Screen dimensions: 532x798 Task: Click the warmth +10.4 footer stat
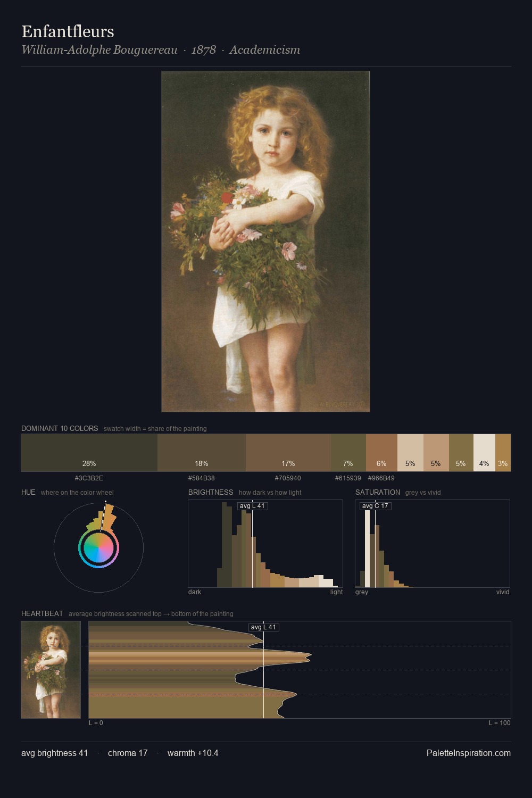193,753
